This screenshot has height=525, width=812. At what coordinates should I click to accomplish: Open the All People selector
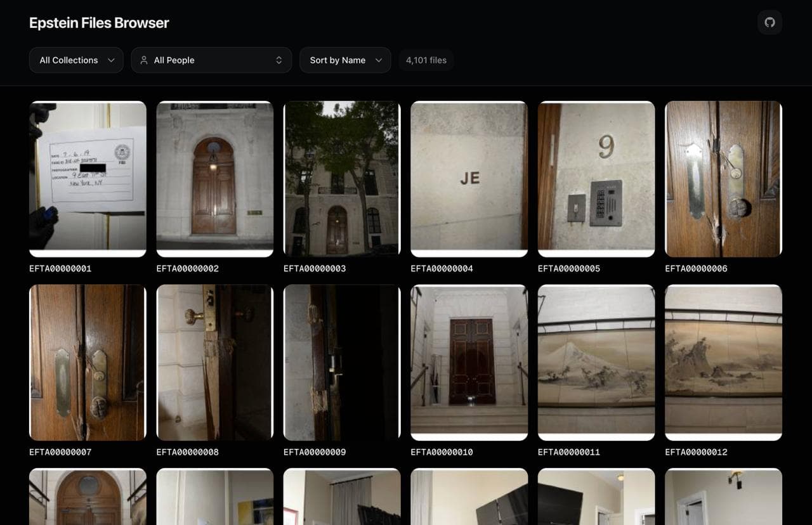pyautogui.click(x=211, y=60)
